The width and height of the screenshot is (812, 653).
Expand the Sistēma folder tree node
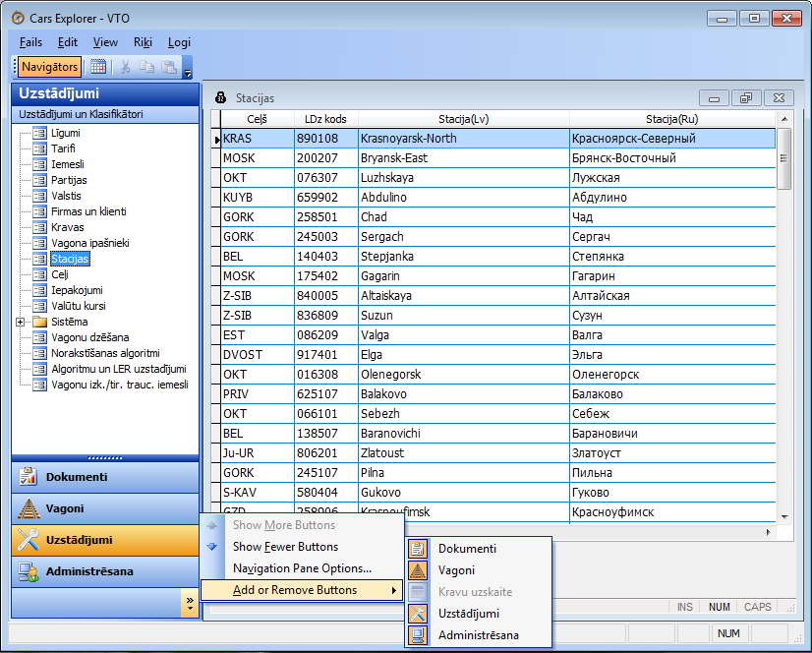click(x=20, y=322)
